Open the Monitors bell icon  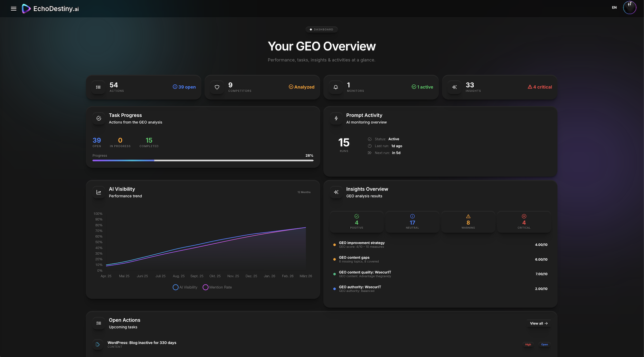(336, 87)
